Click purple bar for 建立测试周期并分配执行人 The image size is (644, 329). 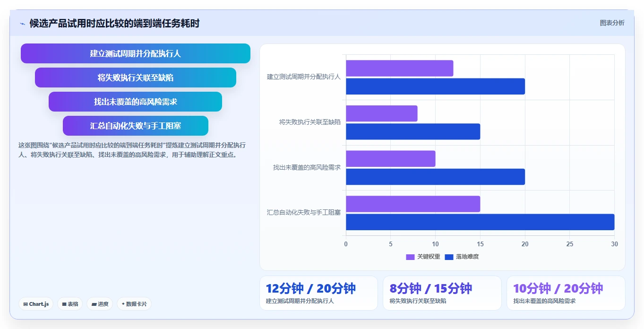point(400,68)
